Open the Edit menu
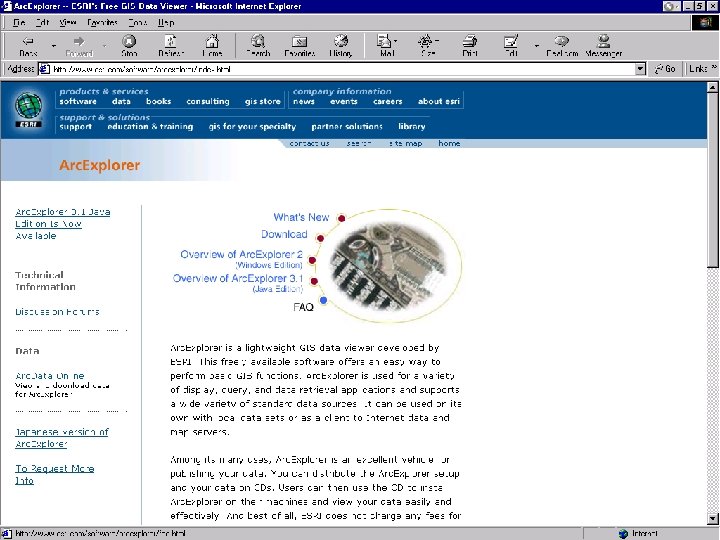Image resolution: width=720 pixels, height=540 pixels. point(42,22)
